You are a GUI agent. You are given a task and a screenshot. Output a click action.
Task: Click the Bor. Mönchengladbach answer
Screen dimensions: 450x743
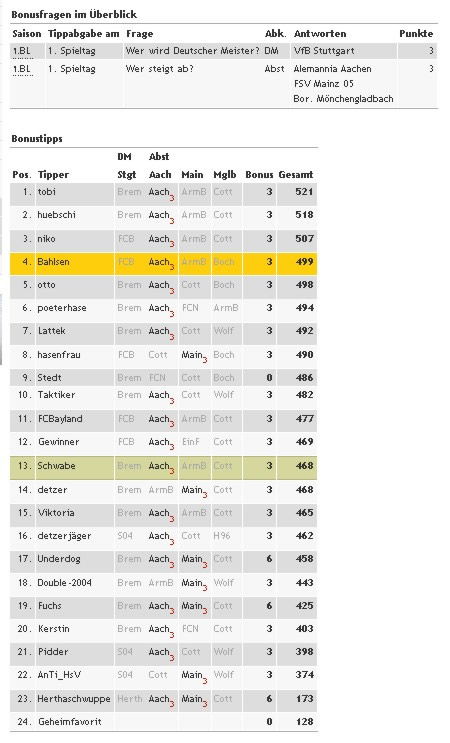(x=343, y=99)
